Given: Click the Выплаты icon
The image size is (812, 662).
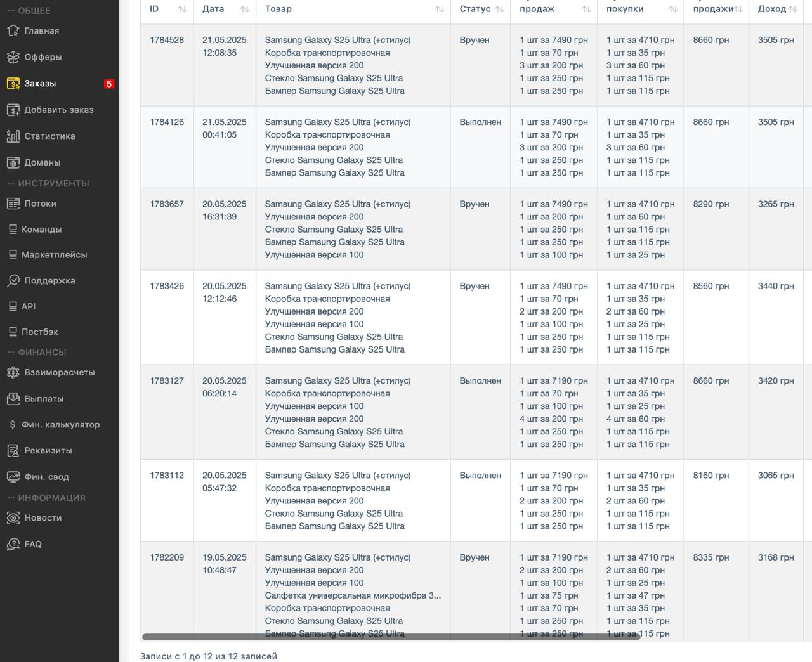Looking at the screenshot, I should [13, 399].
